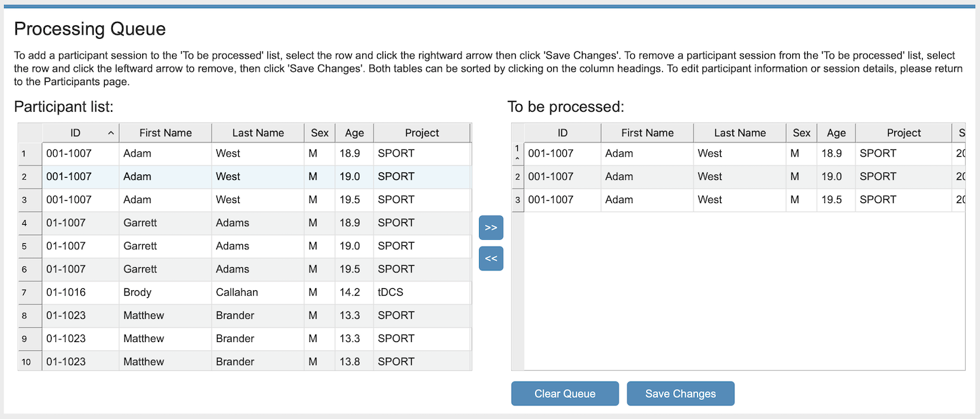This screenshot has height=419, width=980.
Task: Click the Clear Queue button
Action: pos(565,394)
